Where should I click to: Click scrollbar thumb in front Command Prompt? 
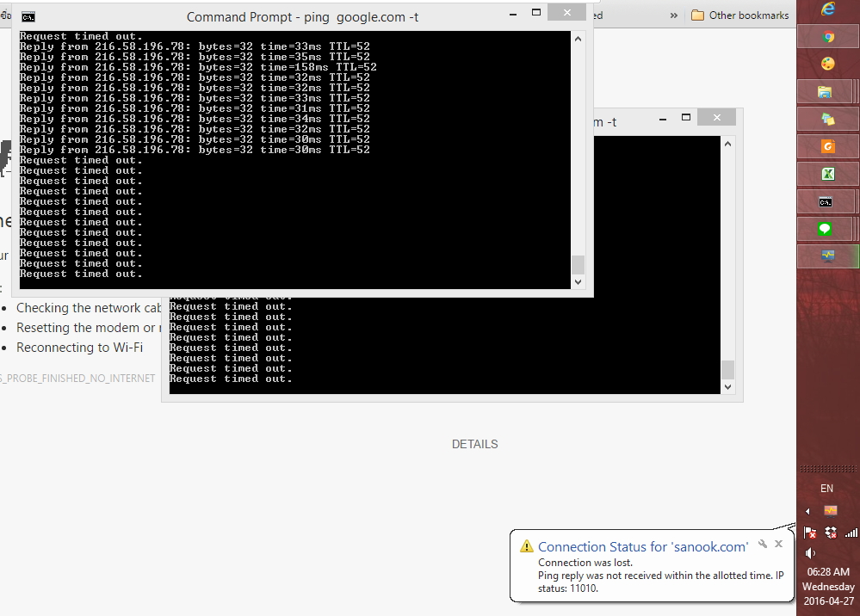pos(578,265)
